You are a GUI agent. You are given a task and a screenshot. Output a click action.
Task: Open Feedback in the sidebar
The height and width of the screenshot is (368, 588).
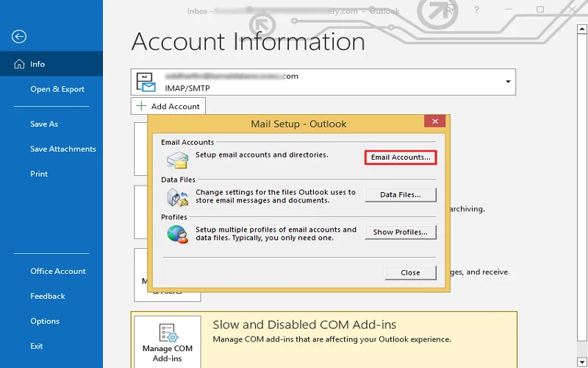click(48, 297)
